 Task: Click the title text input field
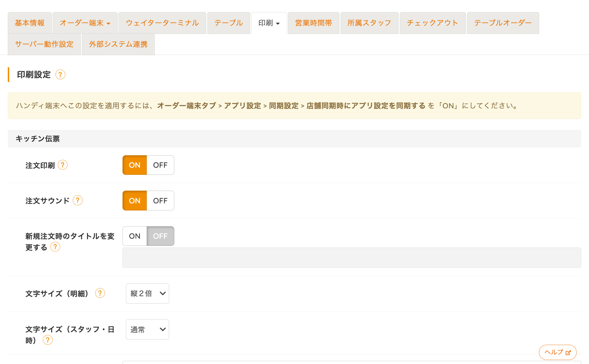351,258
